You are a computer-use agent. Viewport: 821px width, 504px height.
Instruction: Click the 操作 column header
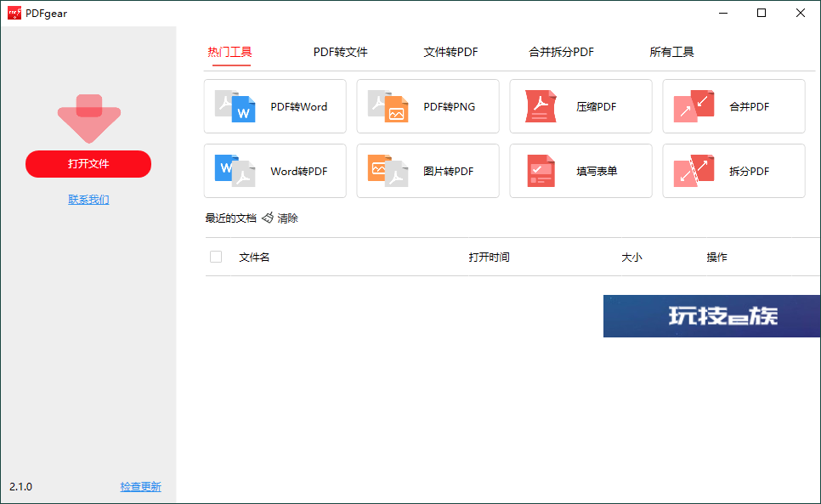coord(716,257)
